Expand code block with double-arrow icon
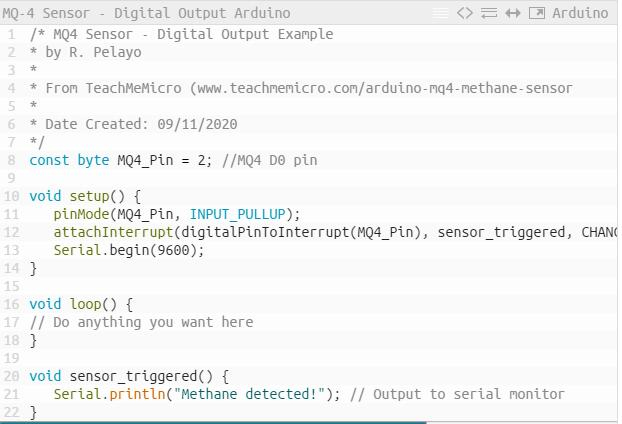 [x=513, y=13]
